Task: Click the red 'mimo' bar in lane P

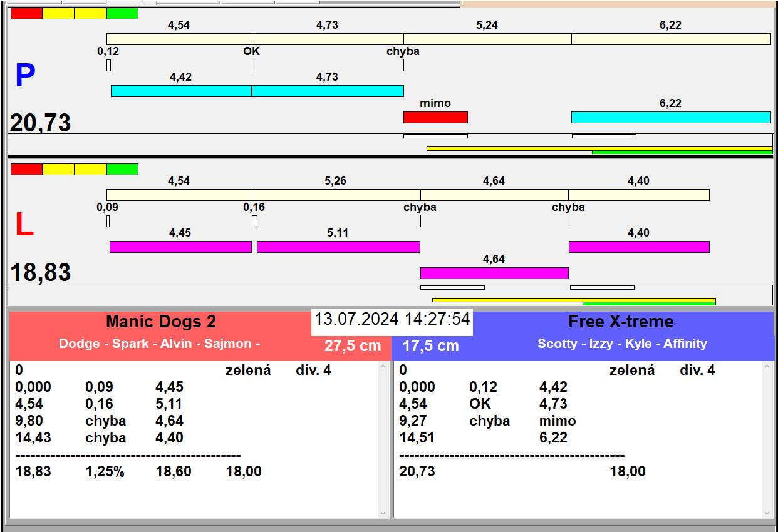Action: tap(435, 118)
